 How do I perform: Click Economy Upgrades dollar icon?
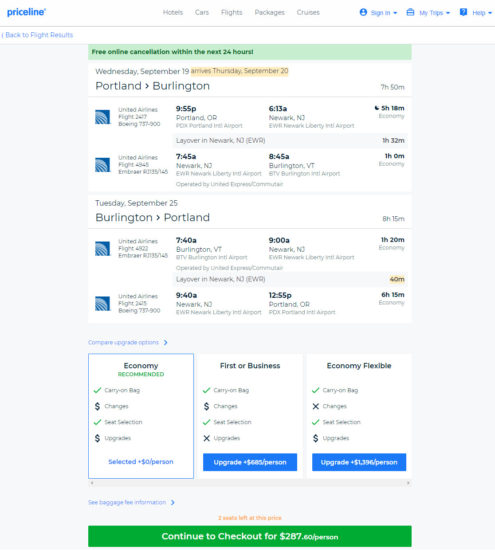click(x=98, y=438)
